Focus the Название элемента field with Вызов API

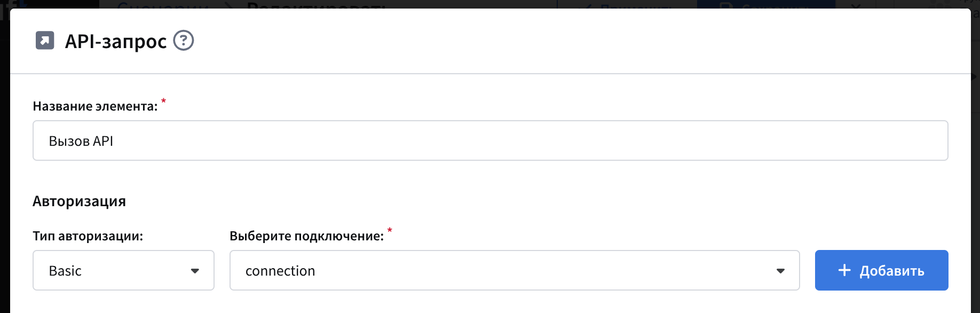tap(490, 141)
